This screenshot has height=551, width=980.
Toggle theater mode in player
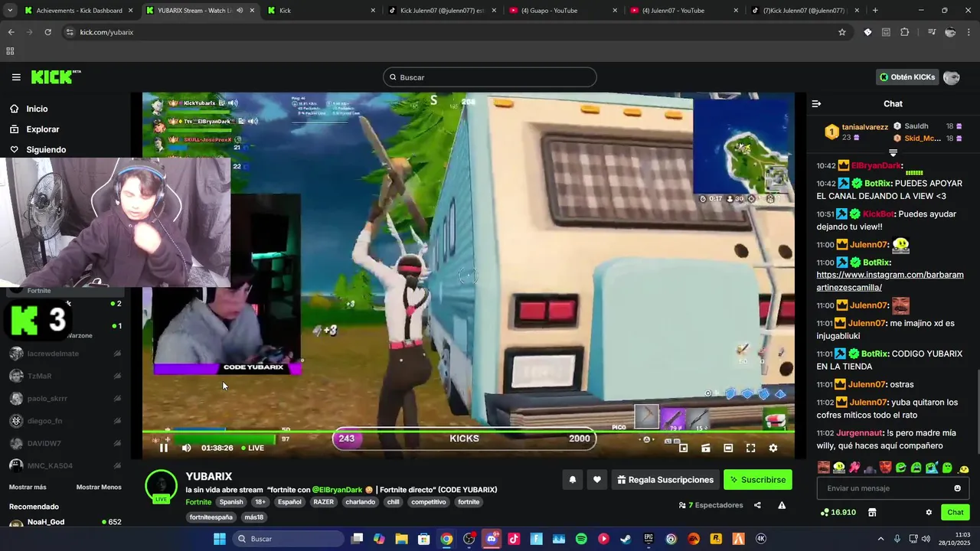coord(728,448)
